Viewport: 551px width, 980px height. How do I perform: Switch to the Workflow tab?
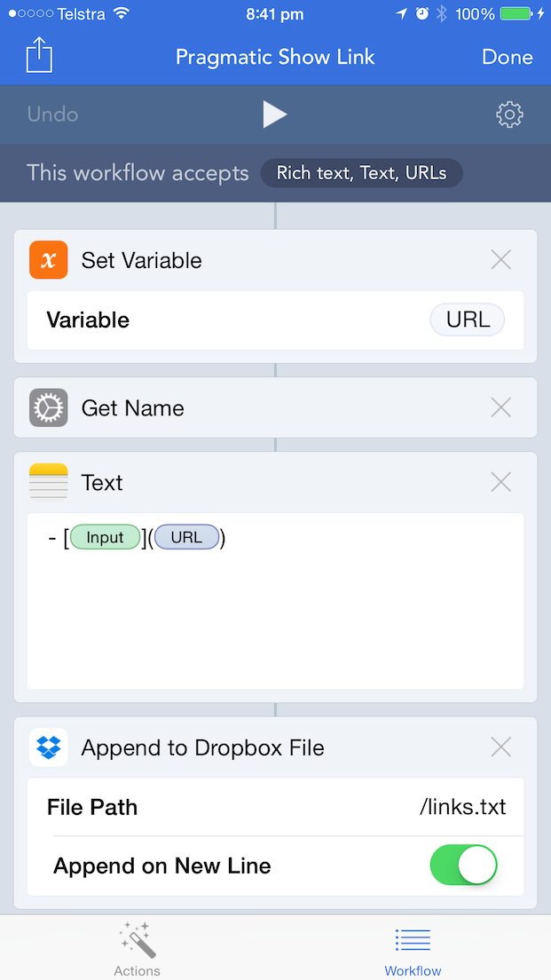pos(413,948)
